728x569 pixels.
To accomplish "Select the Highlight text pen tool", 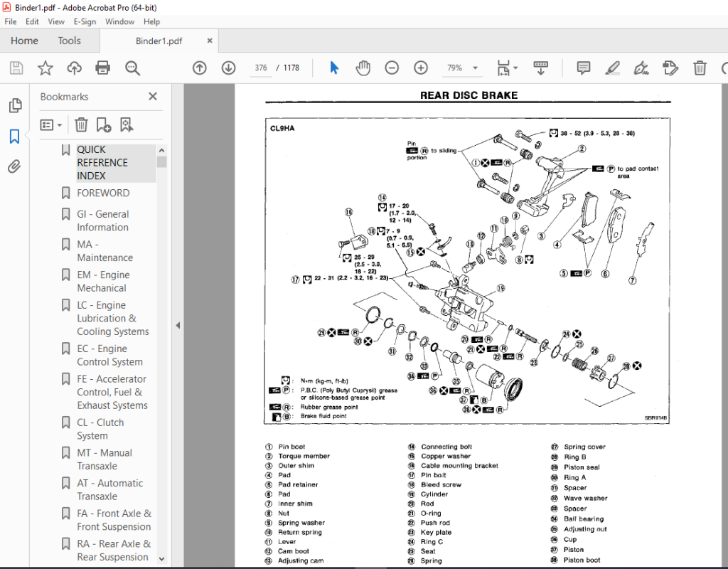I will pyautogui.click(x=612, y=68).
